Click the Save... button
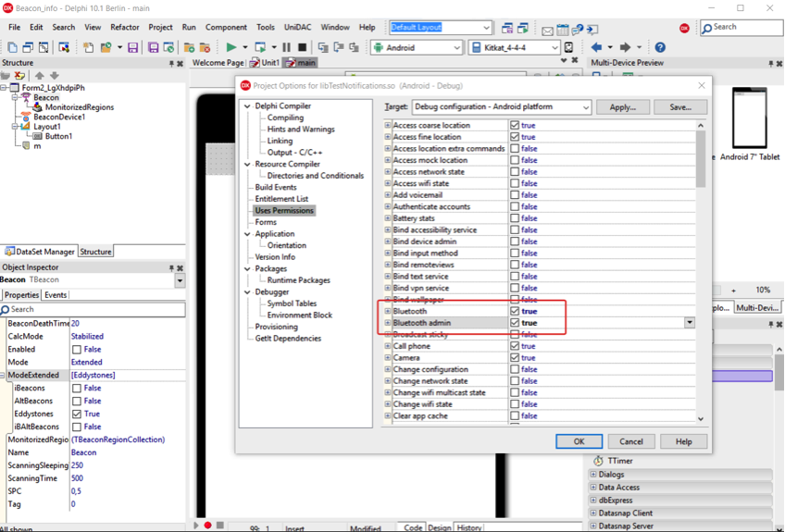Screen dimensions: 785x532 [x=680, y=107]
